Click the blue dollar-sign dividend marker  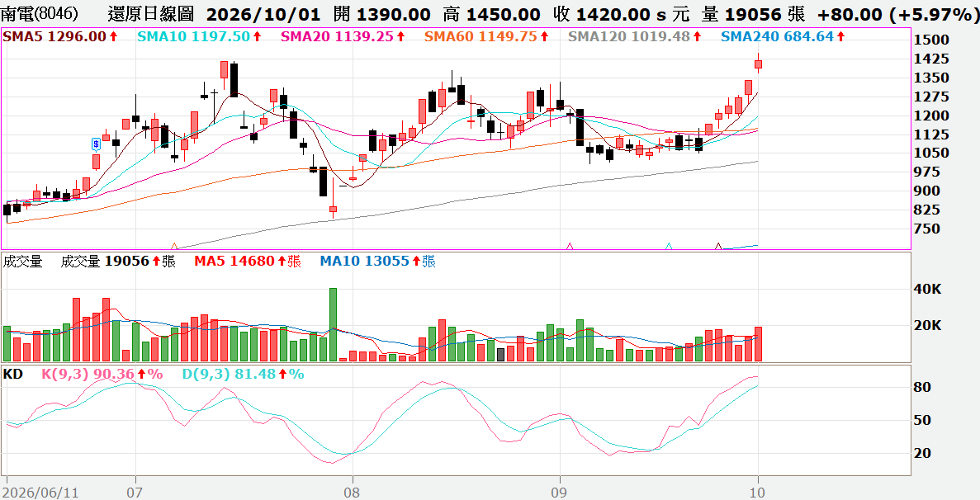click(96, 144)
